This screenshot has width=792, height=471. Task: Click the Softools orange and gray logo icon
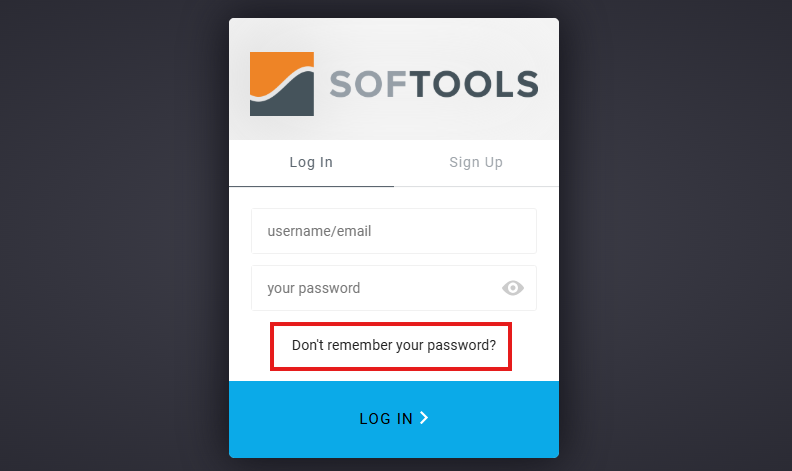(282, 84)
